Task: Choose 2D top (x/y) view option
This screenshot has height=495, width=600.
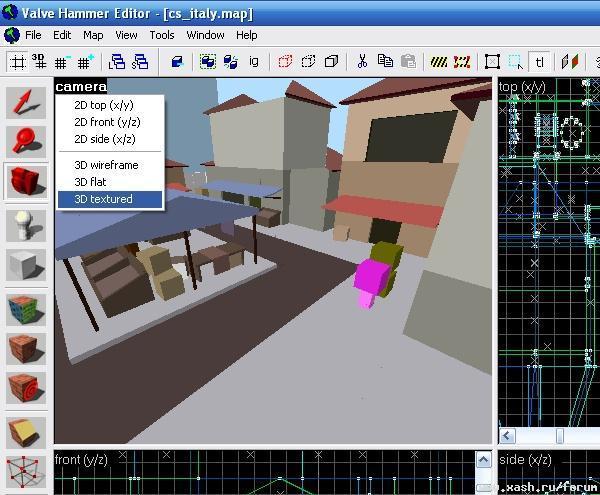Action: click(103, 105)
